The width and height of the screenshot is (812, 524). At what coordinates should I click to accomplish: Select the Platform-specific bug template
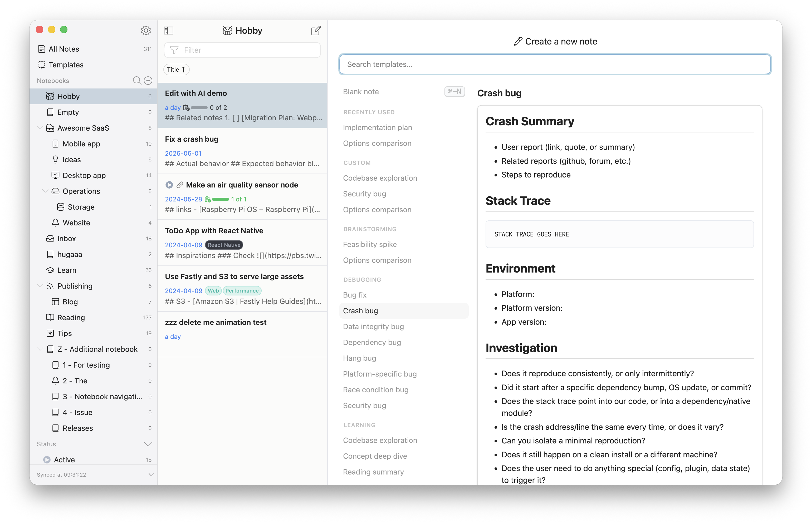(404, 374)
